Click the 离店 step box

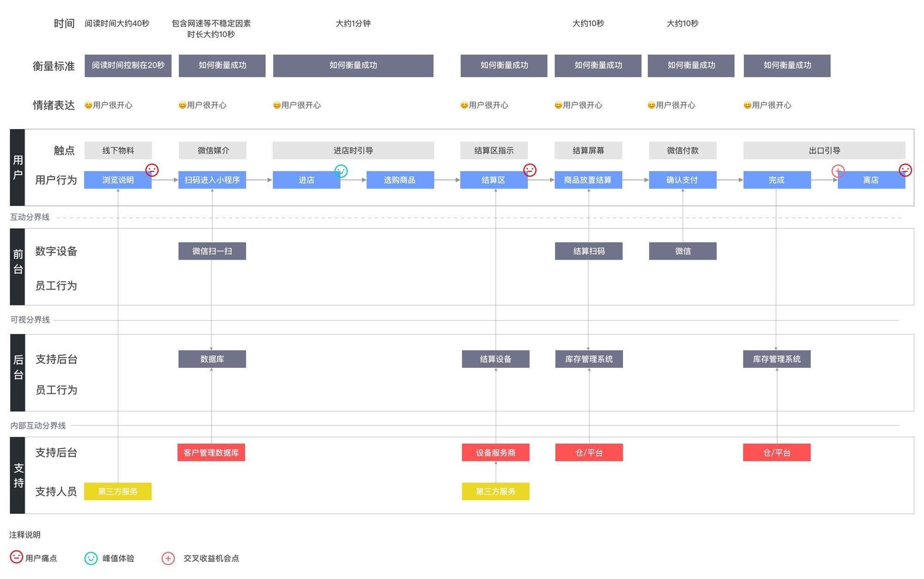pos(871,180)
